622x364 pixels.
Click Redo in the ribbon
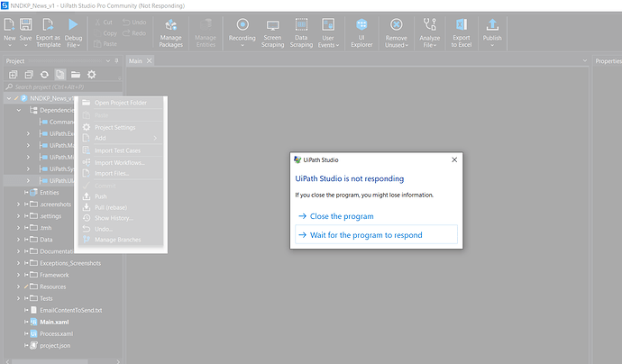pos(134,33)
